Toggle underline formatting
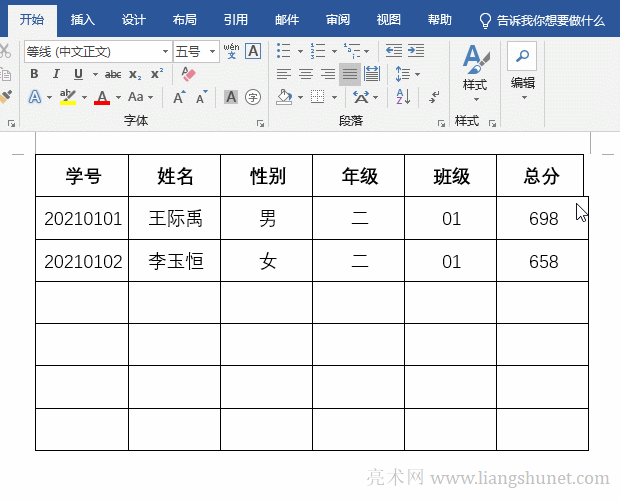 coord(78,74)
